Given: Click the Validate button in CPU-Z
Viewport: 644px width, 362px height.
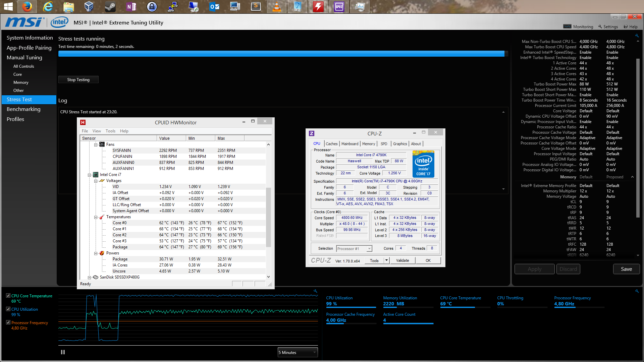Looking at the screenshot, I should tap(402, 260).
